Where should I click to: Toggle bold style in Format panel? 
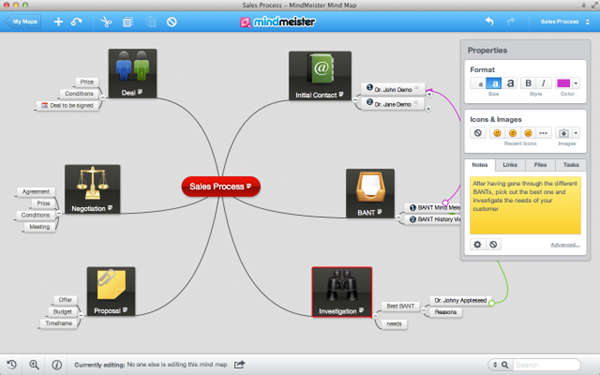[x=528, y=83]
